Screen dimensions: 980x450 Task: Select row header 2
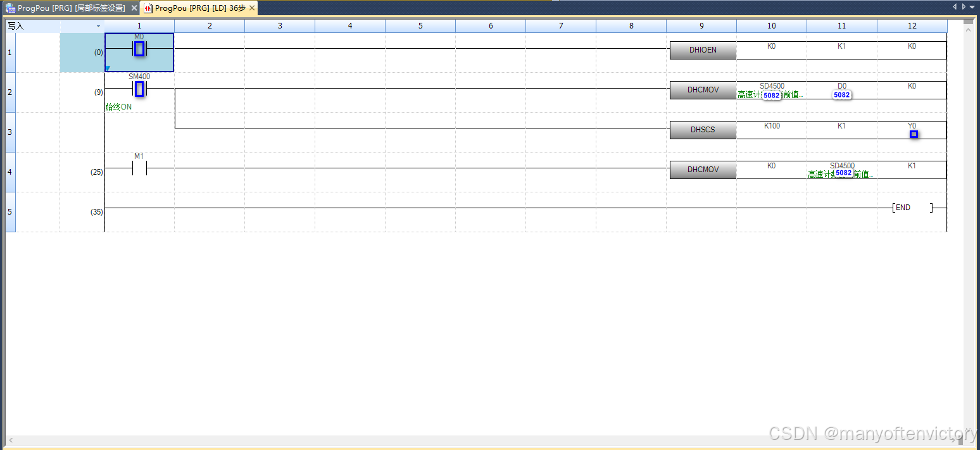click(10, 92)
